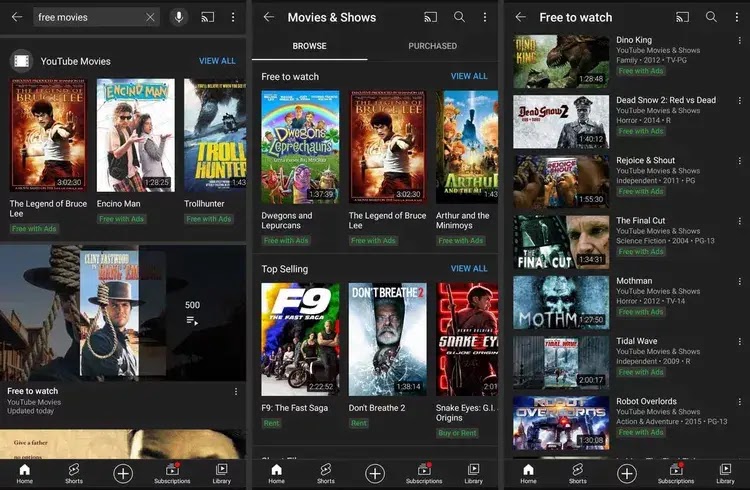
Task: Open Dino King thumbnail
Action: click(561, 61)
